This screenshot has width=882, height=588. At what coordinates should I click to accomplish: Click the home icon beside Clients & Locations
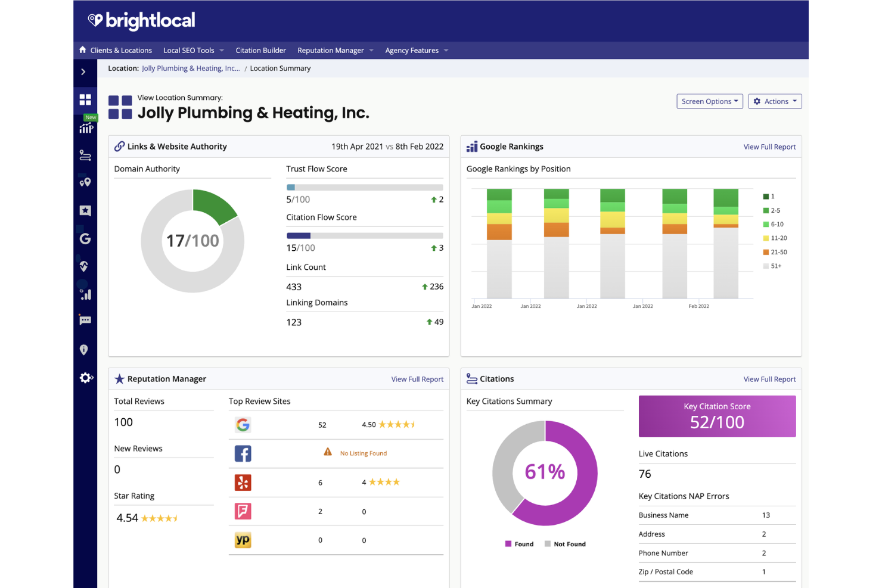coord(83,50)
